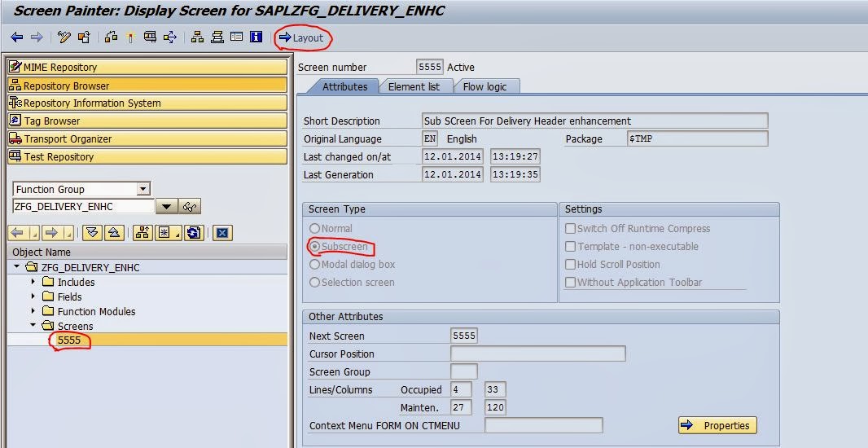This screenshot has width=868, height=448.
Task: Select the Subscreen radio button
Action: [x=314, y=247]
